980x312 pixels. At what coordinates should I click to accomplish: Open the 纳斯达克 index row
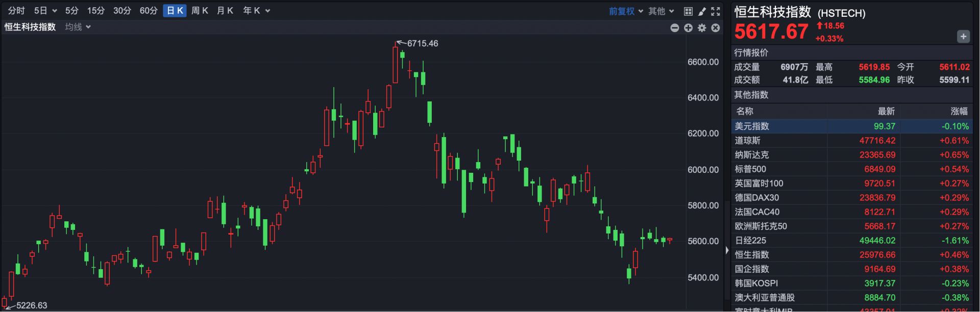(851, 155)
